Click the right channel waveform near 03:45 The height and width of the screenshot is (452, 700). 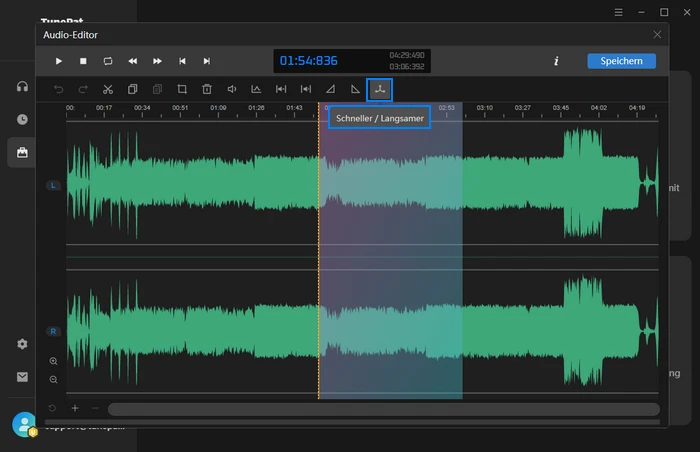[x=561, y=331]
